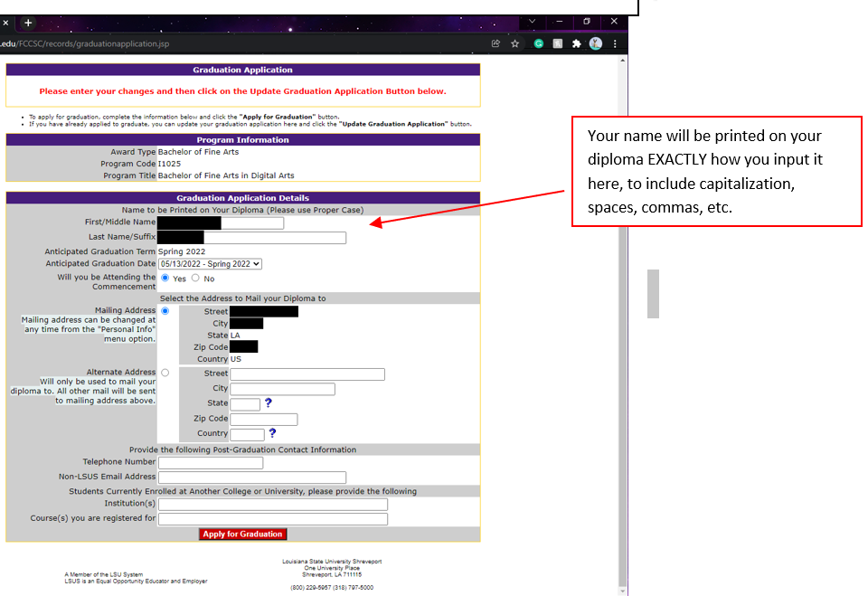The image size is (868, 596).
Task: Open the gray extension icon beside Grammarly
Action: (558, 43)
